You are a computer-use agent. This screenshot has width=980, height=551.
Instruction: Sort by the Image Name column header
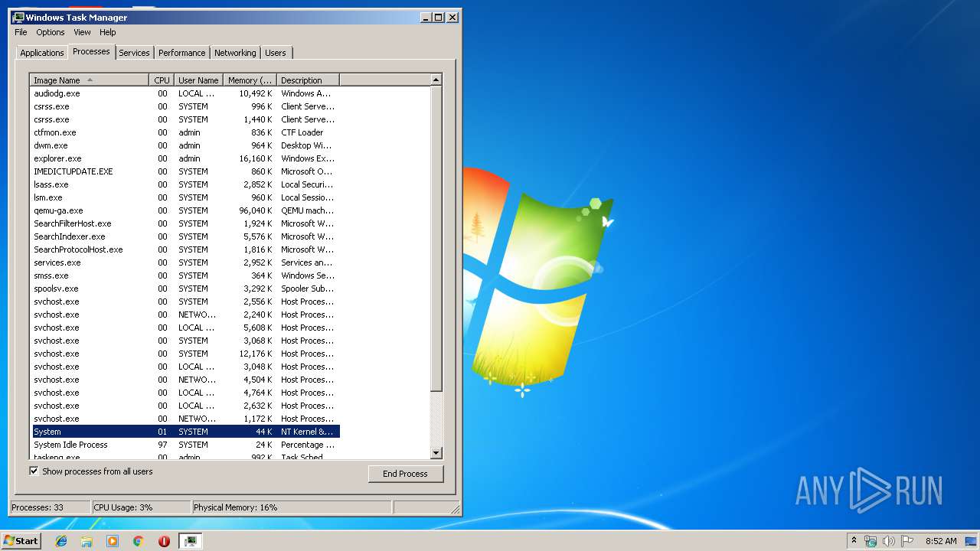(x=90, y=80)
